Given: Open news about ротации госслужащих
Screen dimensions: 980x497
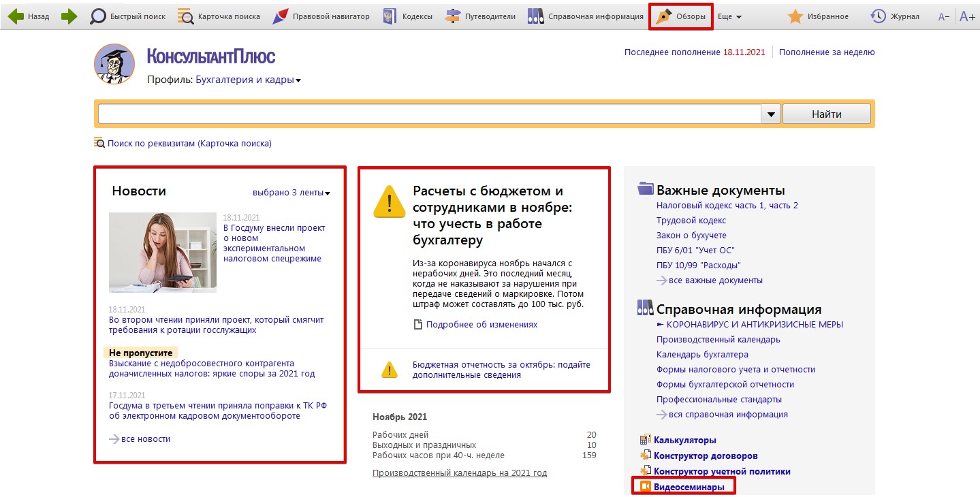Looking at the screenshot, I should pos(217,325).
